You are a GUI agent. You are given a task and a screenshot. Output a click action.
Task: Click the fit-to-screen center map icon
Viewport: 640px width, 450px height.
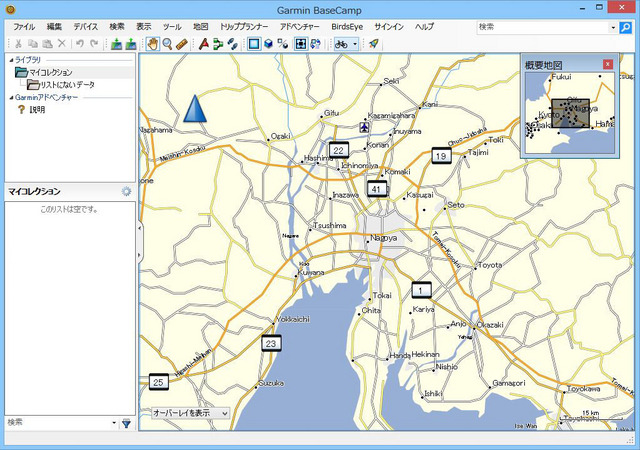[301, 44]
